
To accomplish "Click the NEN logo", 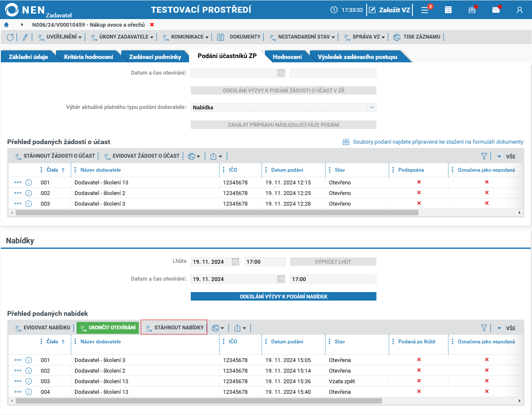I will 25,10.
